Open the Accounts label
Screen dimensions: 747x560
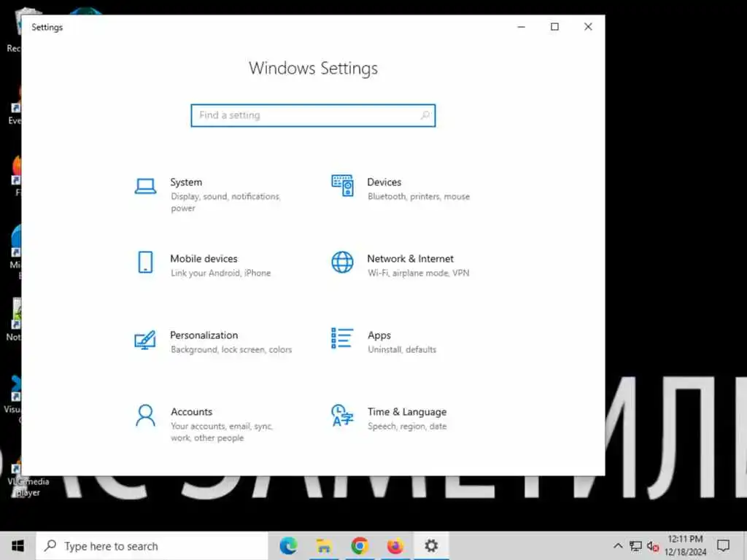(x=192, y=412)
